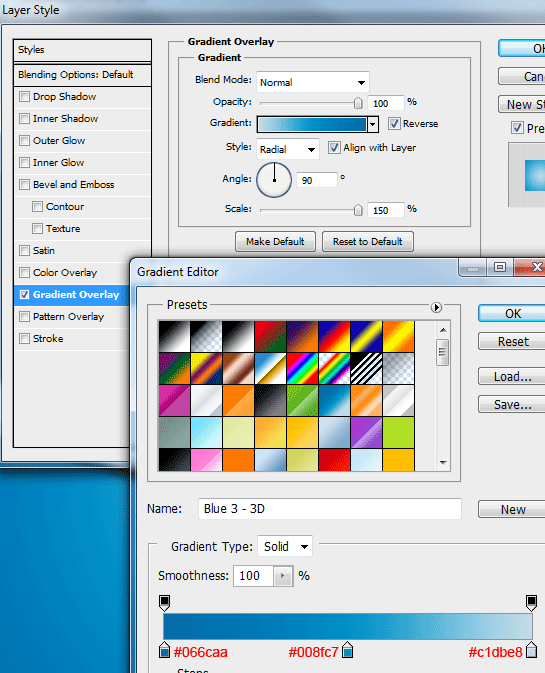Image resolution: width=545 pixels, height=673 pixels.
Task: Select the #066caa color stop
Action: 164,650
